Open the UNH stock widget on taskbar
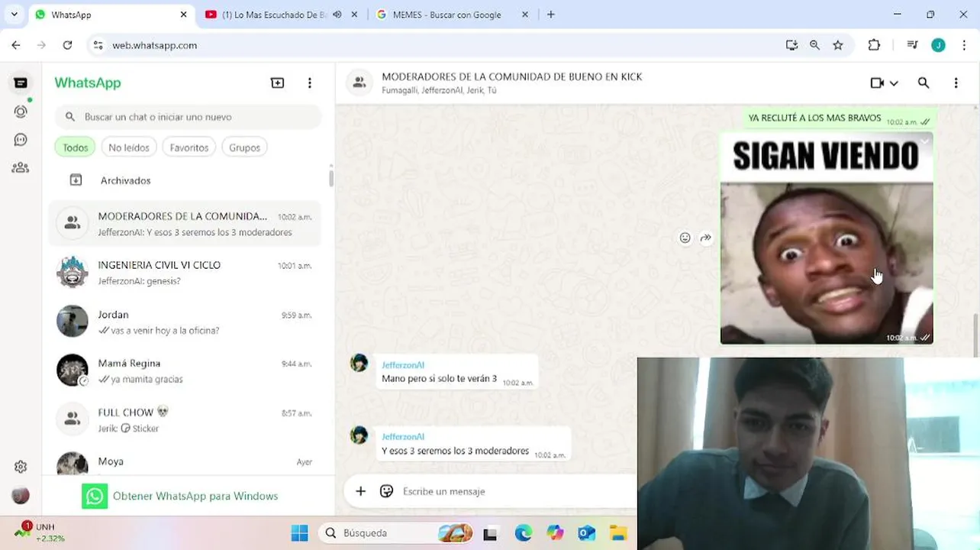 [x=40, y=532]
